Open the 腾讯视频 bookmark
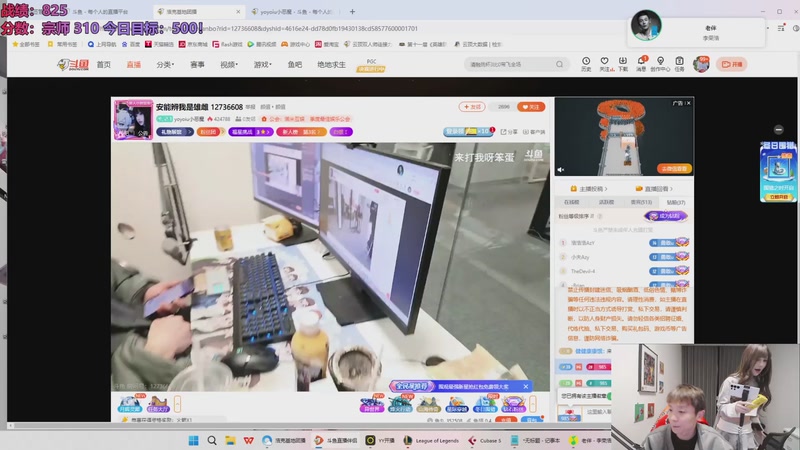The image size is (800, 450). tap(261, 44)
